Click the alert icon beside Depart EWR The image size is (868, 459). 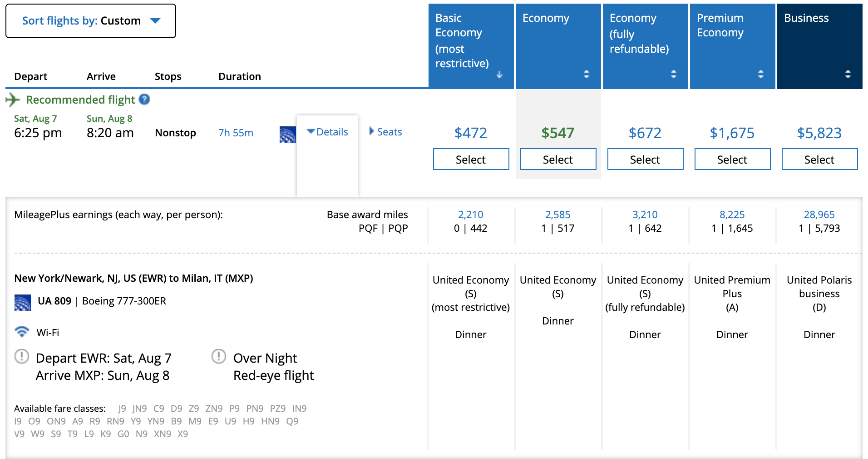point(21,356)
